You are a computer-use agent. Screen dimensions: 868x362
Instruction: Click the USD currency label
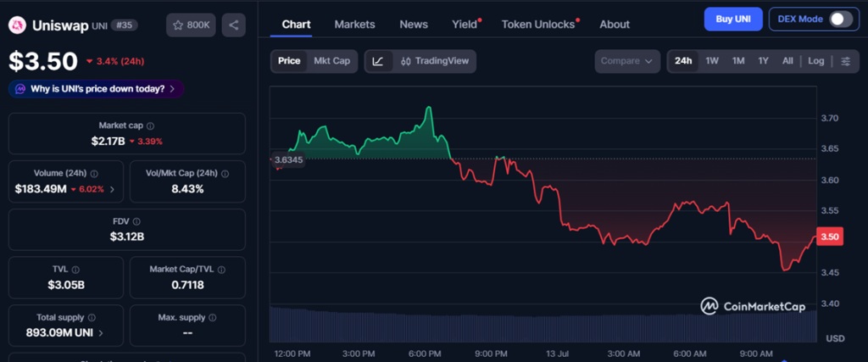click(x=835, y=338)
